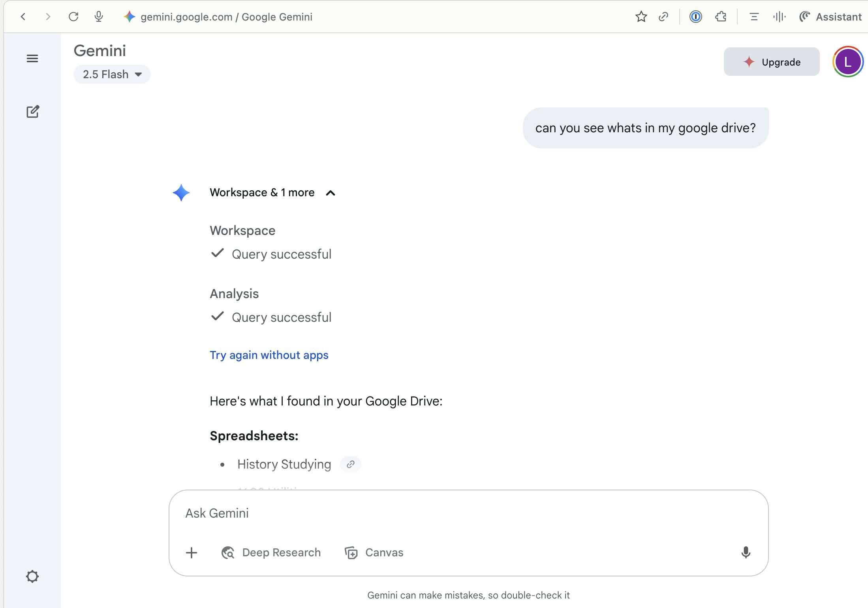Click the Spreadsheets heading

coord(254,436)
